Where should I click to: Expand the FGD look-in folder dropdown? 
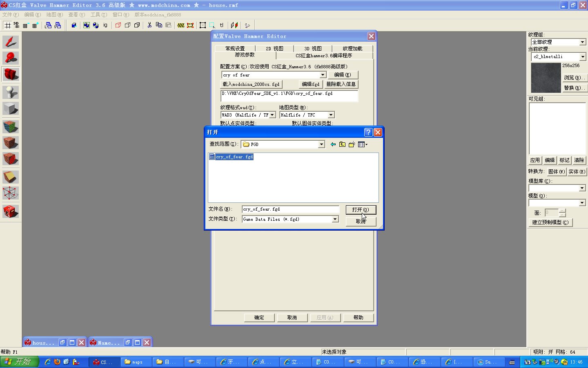tap(321, 144)
